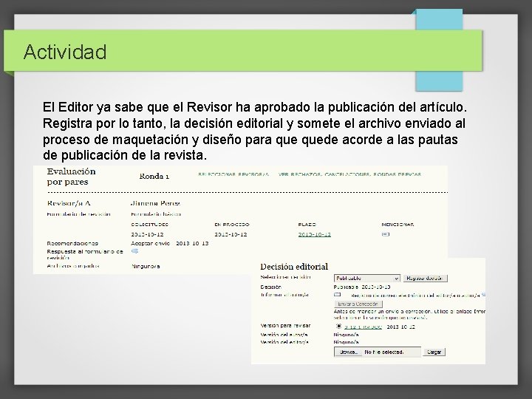This screenshot has width=532, height=399.
Task: Click the reviewer name 'Jimena Perez'
Action: click(x=155, y=203)
